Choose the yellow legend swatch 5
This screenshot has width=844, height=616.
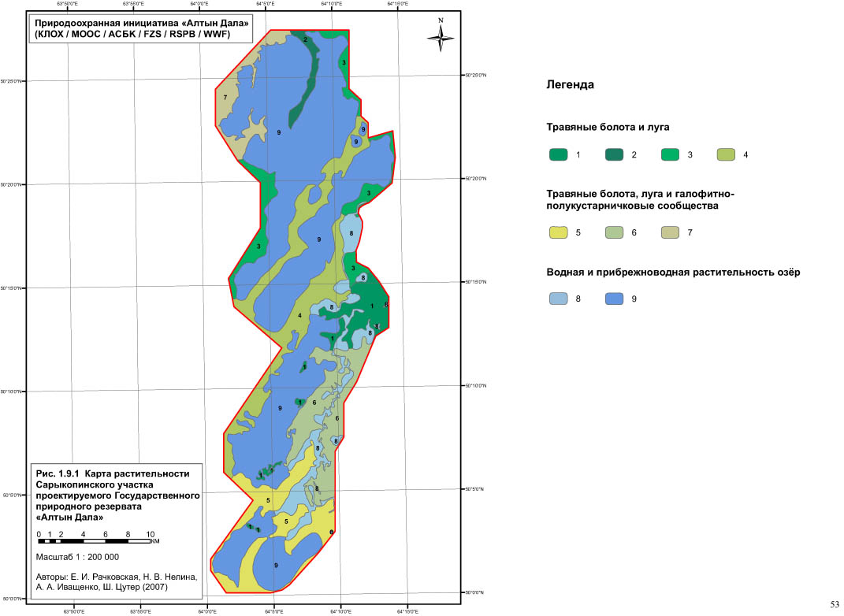point(558,233)
